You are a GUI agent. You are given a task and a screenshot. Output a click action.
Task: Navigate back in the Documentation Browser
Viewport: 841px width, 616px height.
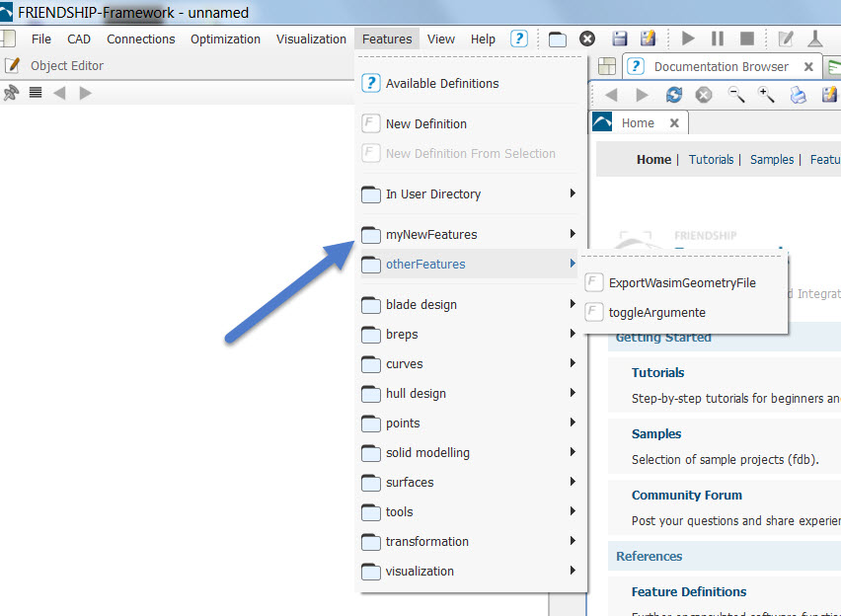[x=611, y=95]
